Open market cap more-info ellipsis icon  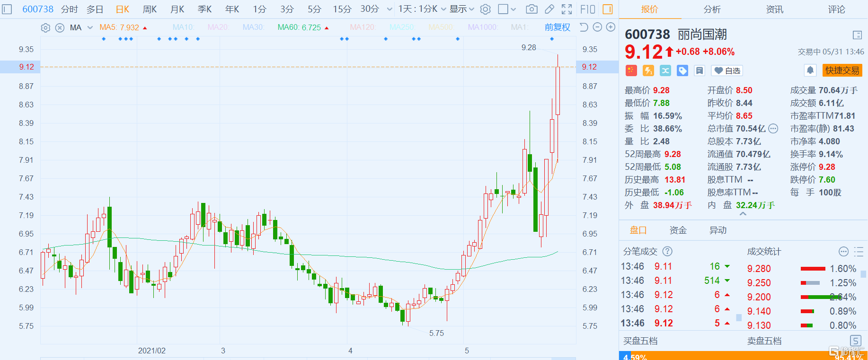click(773, 128)
